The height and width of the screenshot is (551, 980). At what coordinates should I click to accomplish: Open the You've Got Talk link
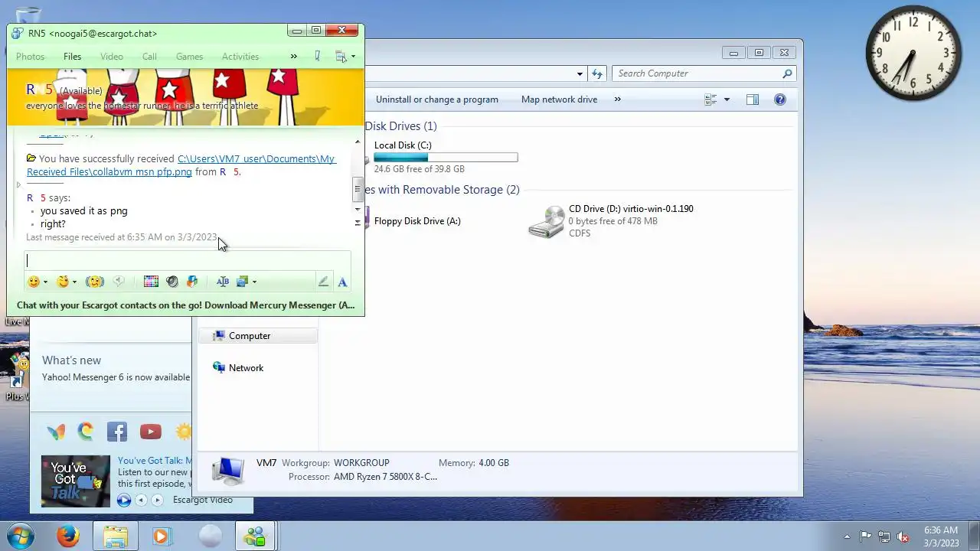click(154, 461)
